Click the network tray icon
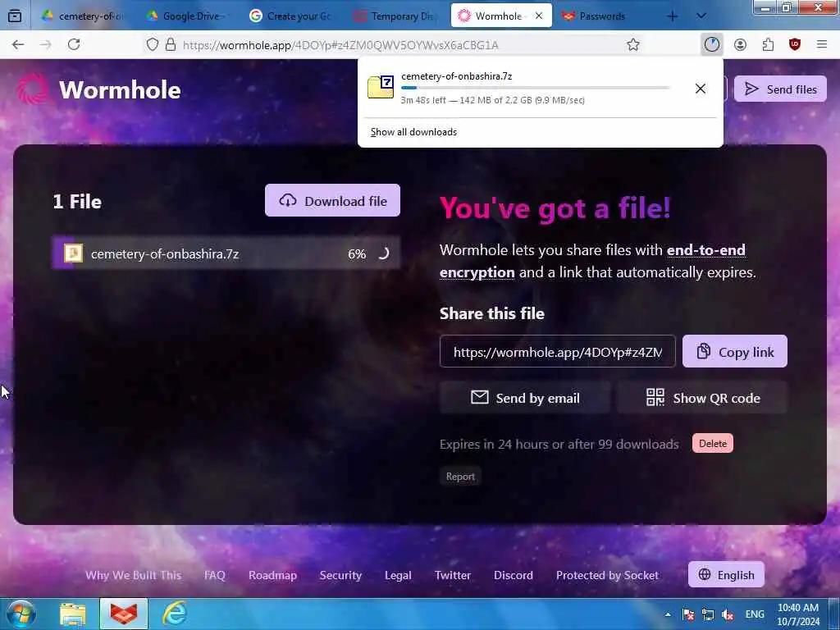Viewport: 840px width, 630px height. 708,614
